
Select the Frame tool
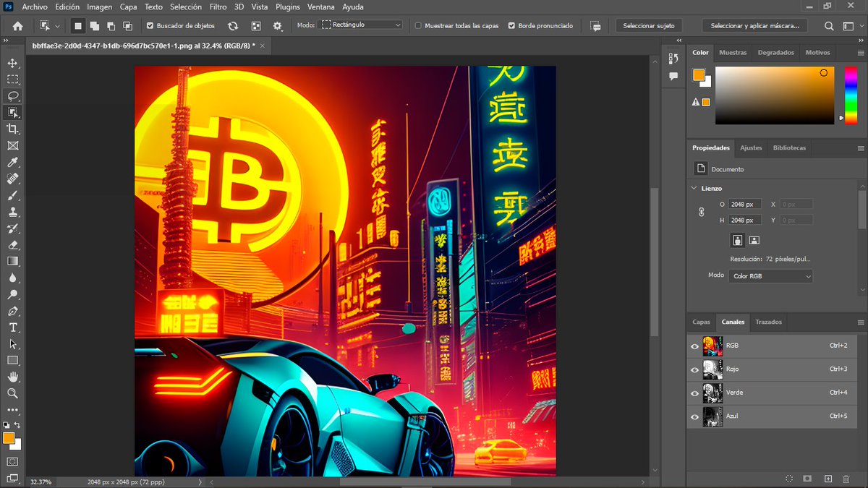pos(13,145)
